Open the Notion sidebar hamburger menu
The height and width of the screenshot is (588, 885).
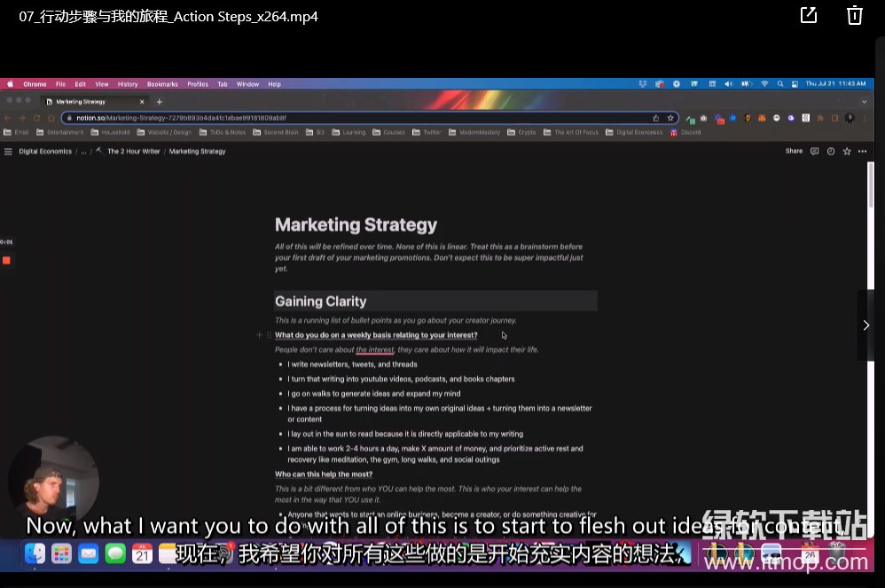tap(9, 152)
